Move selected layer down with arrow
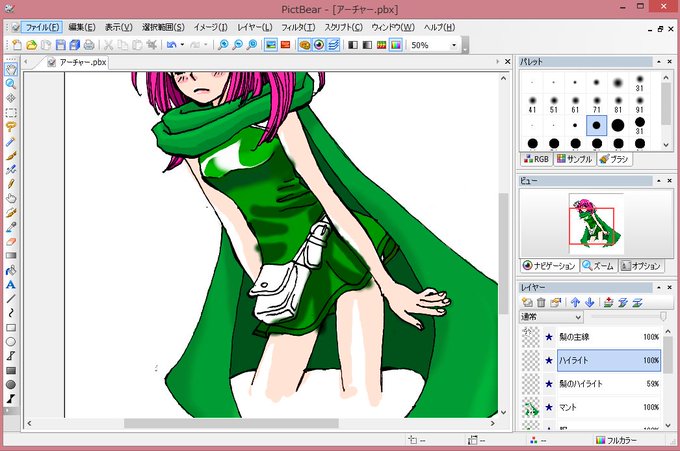 point(589,302)
